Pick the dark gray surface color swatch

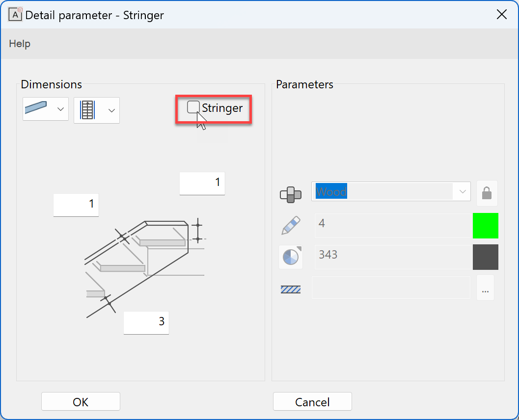pos(485,257)
